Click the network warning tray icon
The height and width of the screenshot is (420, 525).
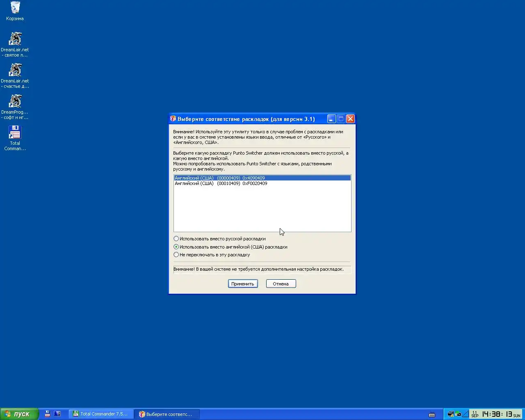[x=451, y=414]
